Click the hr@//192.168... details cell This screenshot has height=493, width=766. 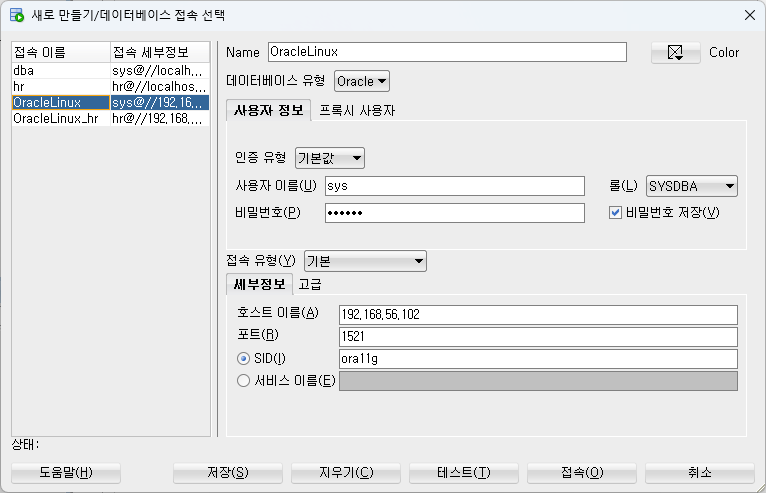point(160,119)
